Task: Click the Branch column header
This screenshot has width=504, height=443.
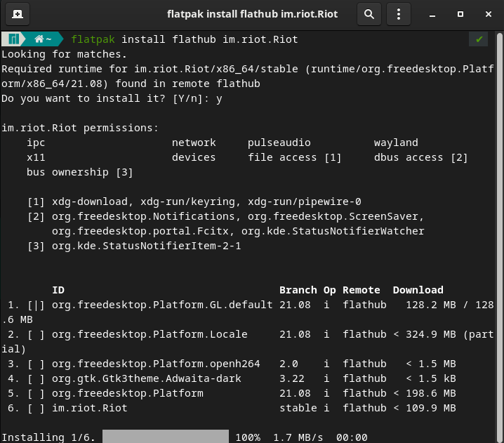Action: pyautogui.click(x=298, y=290)
